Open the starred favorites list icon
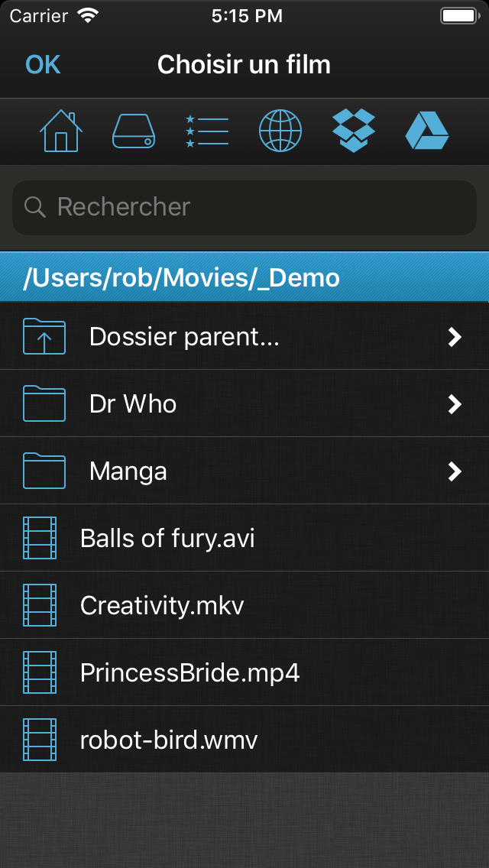This screenshot has height=868, width=489. 207,131
